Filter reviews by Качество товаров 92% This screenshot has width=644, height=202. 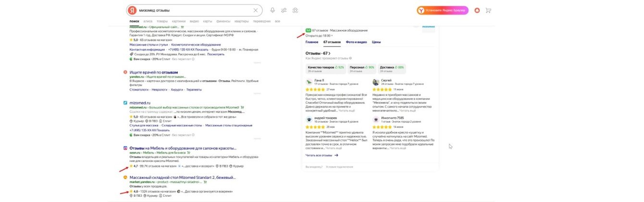click(x=326, y=69)
